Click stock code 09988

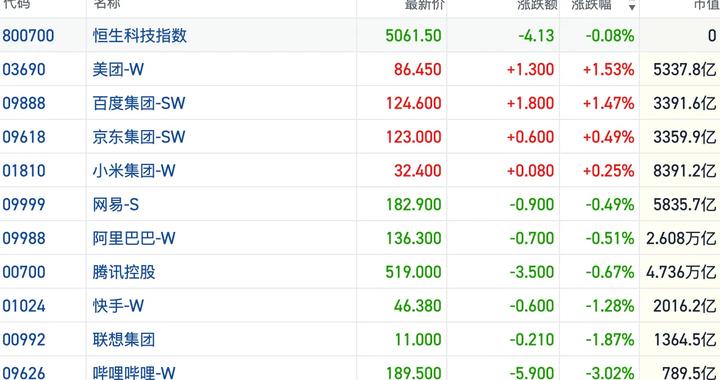(x=24, y=238)
